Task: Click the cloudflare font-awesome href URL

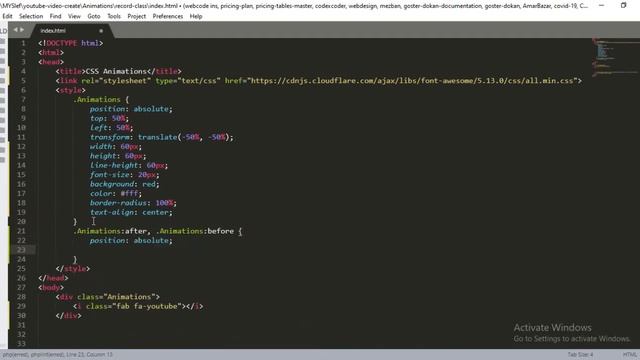Action: tap(412, 81)
